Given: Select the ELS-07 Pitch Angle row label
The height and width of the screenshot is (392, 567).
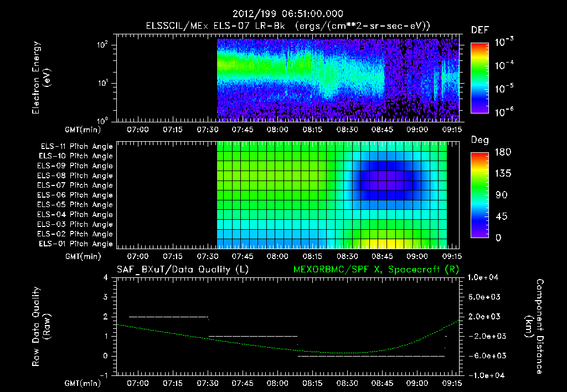Looking at the screenshot, I should (75, 185).
